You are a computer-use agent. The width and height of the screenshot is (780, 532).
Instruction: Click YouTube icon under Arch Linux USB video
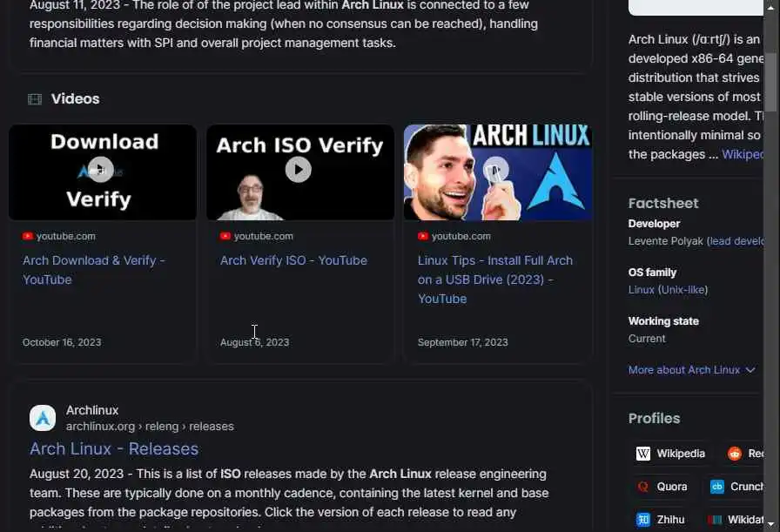point(423,236)
